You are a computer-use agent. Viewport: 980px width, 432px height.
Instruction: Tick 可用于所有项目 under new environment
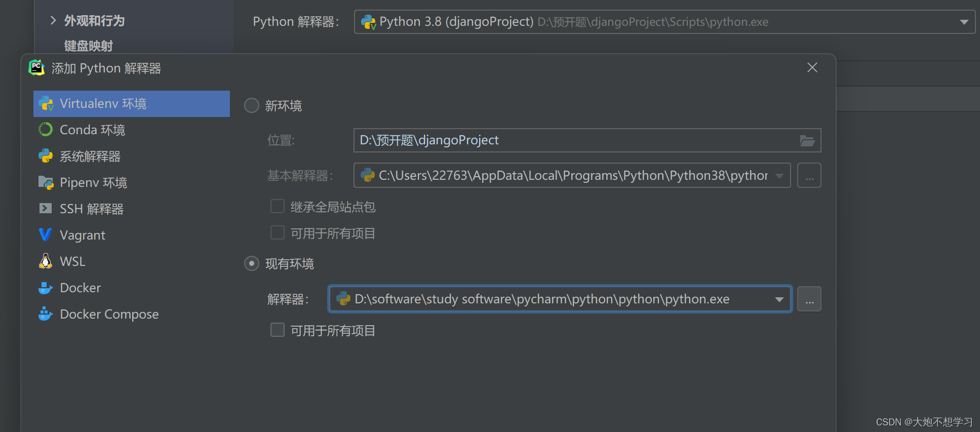pyautogui.click(x=278, y=232)
